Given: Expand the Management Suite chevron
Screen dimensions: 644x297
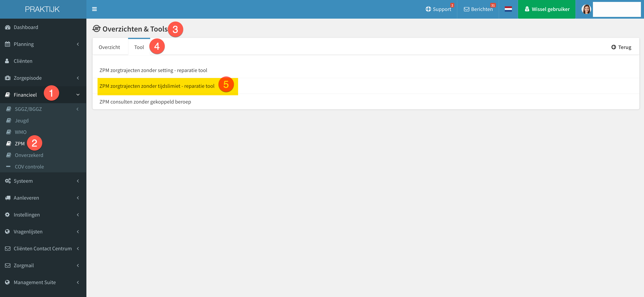Looking at the screenshot, I should [78, 282].
